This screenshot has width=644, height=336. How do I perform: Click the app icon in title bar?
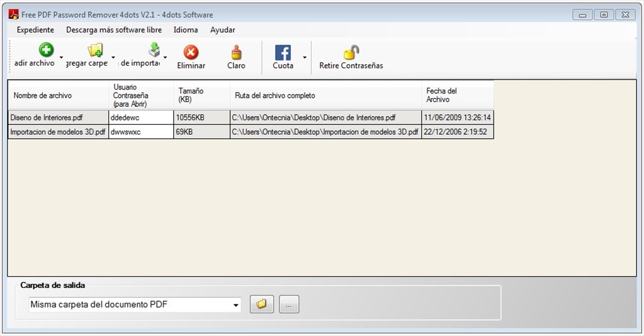coord(14,14)
